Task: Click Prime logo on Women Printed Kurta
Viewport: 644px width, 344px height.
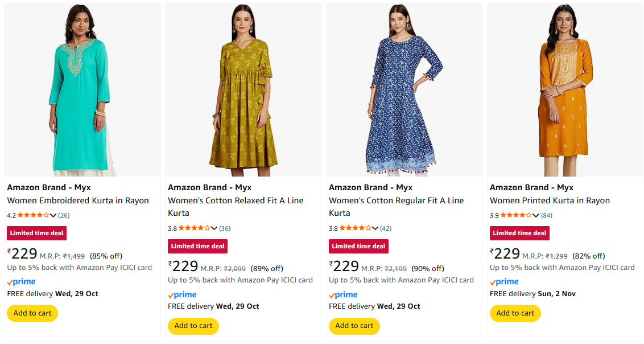Action: [505, 282]
